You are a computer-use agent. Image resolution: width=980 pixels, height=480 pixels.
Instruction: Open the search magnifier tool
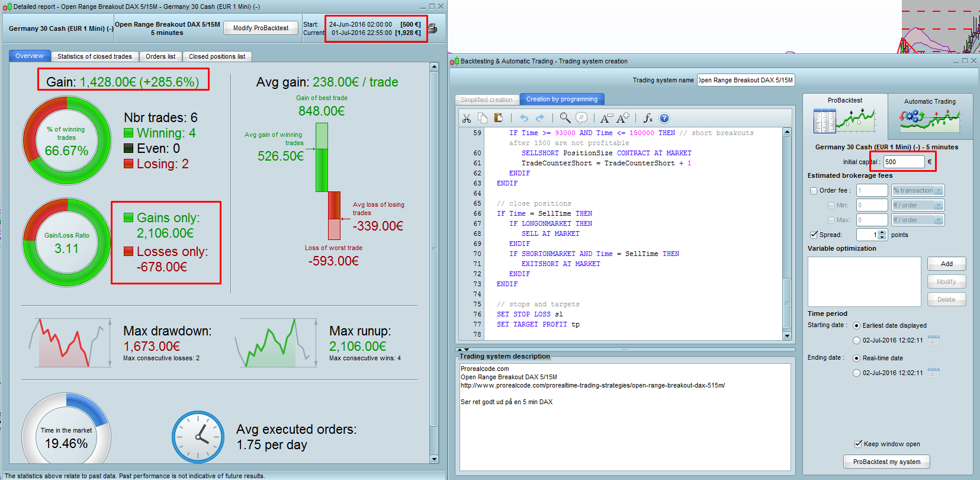click(565, 118)
